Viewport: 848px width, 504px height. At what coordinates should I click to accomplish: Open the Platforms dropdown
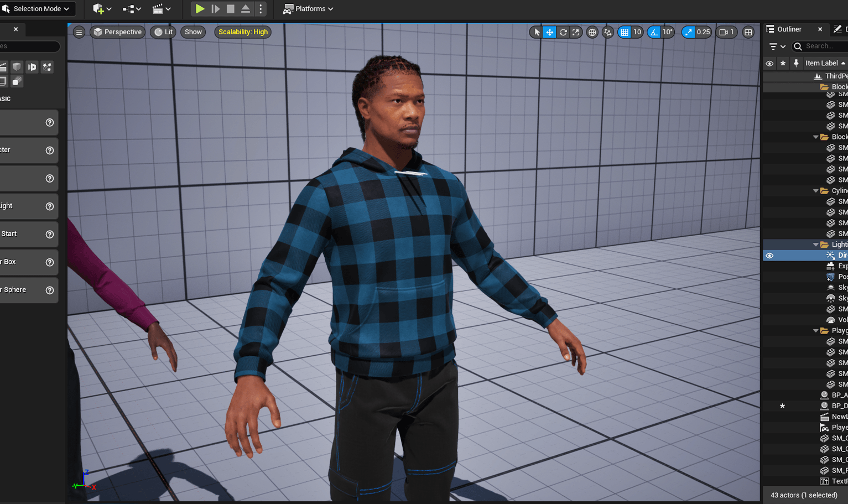tap(308, 9)
